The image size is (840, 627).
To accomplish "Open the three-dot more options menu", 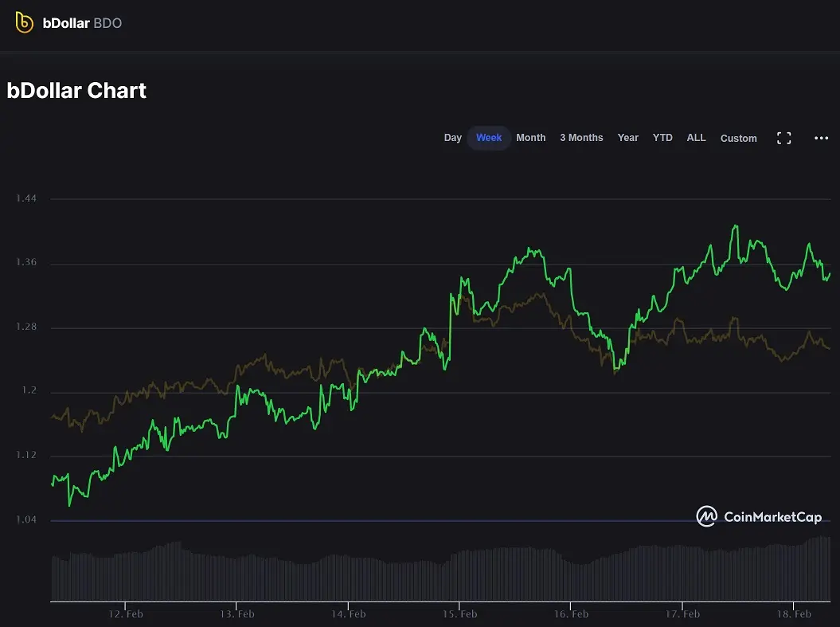I will (821, 139).
